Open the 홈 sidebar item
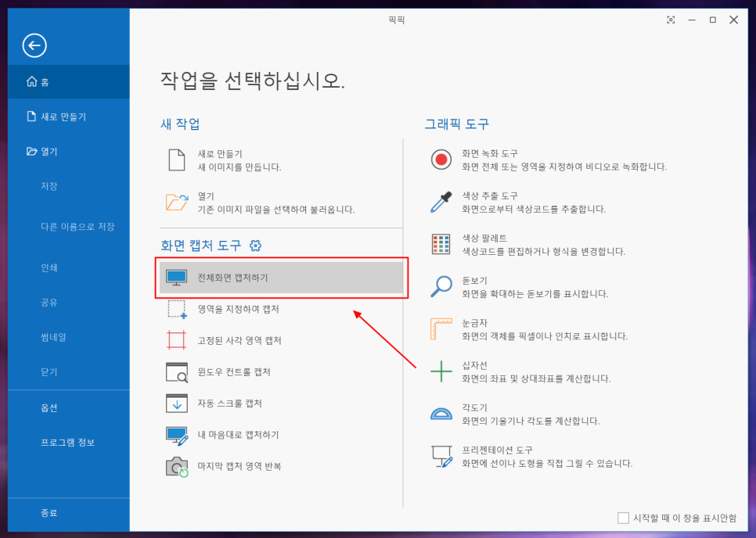 point(68,82)
